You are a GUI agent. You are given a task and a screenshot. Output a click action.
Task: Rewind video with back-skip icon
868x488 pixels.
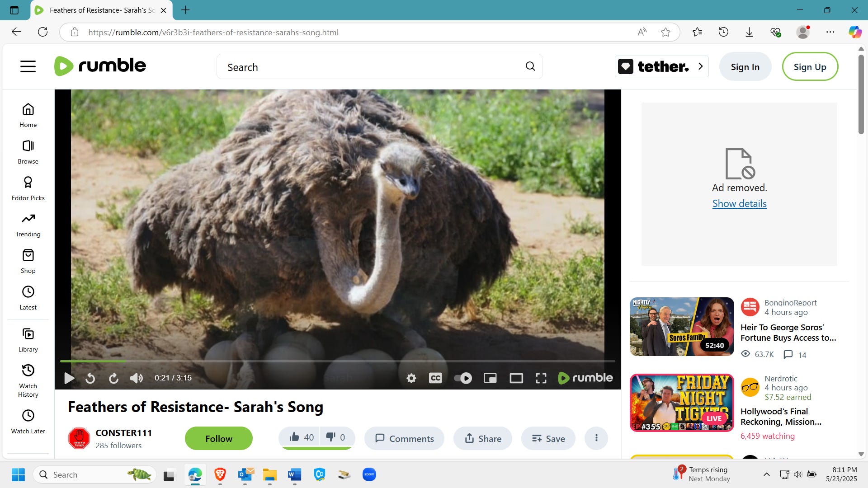point(90,378)
